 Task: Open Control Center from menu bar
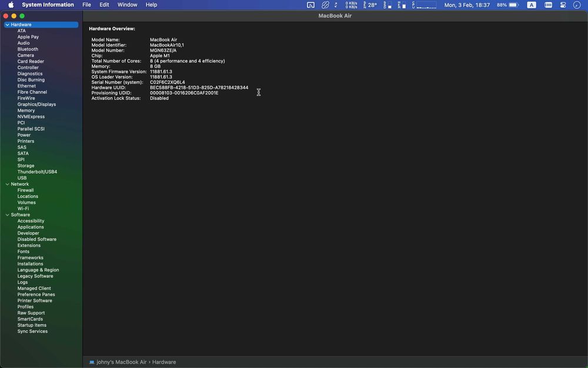click(x=563, y=5)
